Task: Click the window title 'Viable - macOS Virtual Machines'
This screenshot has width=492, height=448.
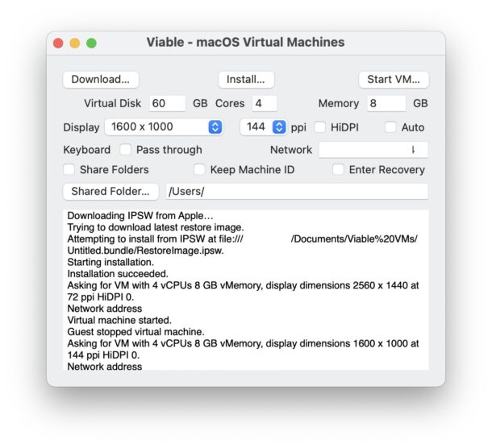Action: (x=245, y=43)
